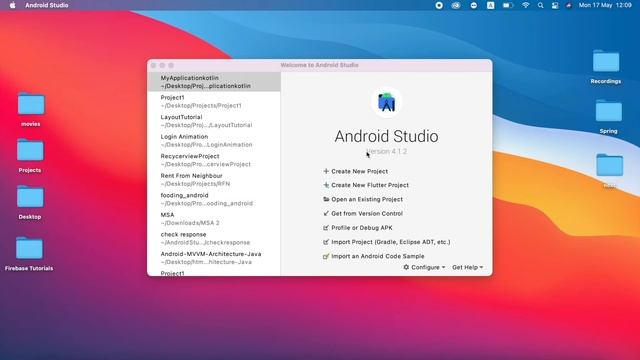This screenshot has height=360, width=640.
Task: Select the Recordings desktop folder
Action: [x=606, y=67]
